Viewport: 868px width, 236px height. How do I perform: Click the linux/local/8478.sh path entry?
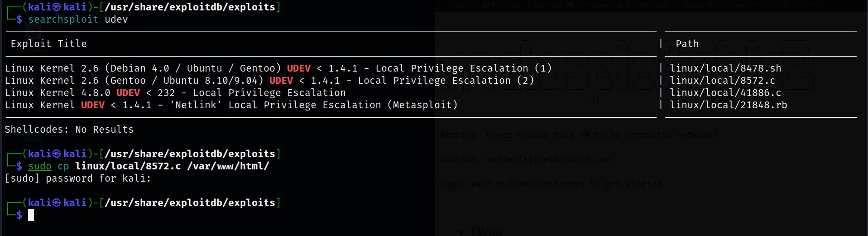725,68
